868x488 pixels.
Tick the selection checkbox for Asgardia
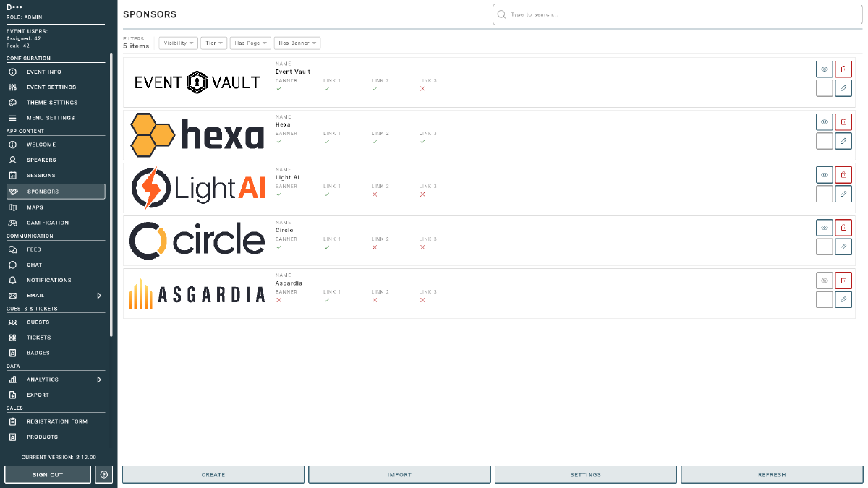824,299
